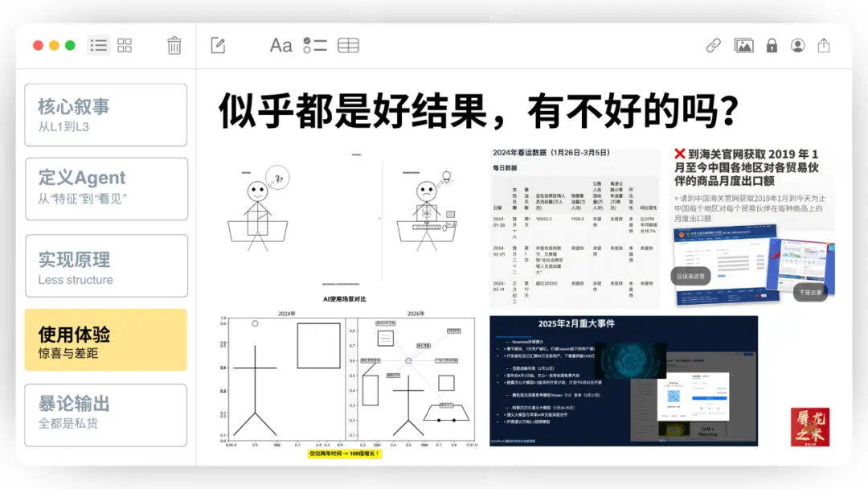Select the 实现原理 note
Viewport: 868px width, 489px height.
click(x=105, y=265)
